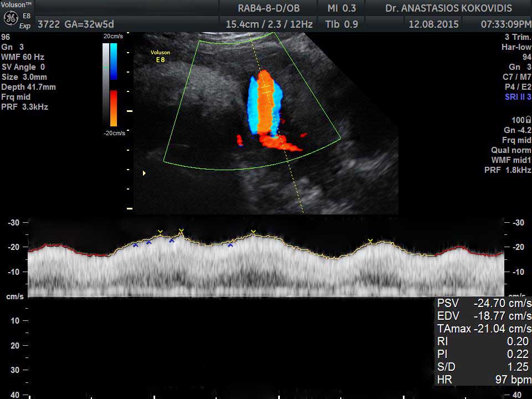Click the C7 / M7 setting
532x399 pixels.
(516, 76)
